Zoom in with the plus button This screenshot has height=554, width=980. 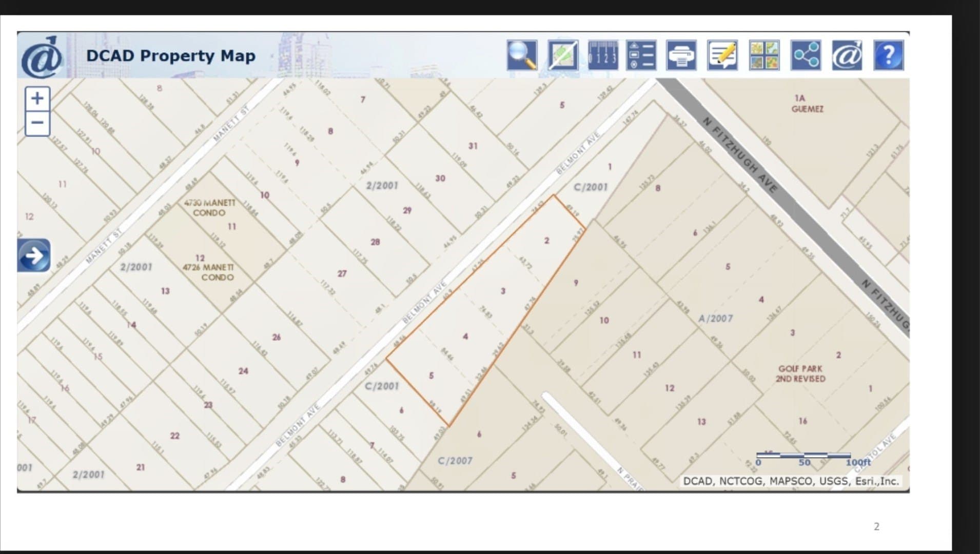click(x=37, y=98)
